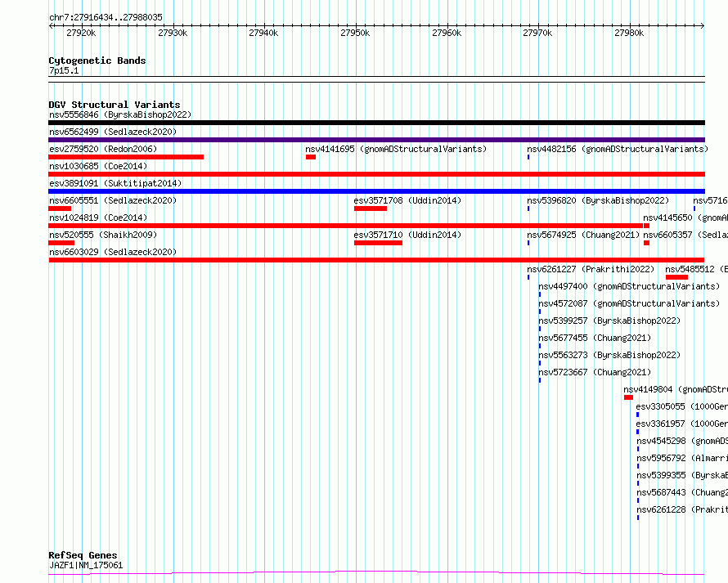
Task: Open esv3571708 (Uddin2014) variant
Action: click(407, 200)
